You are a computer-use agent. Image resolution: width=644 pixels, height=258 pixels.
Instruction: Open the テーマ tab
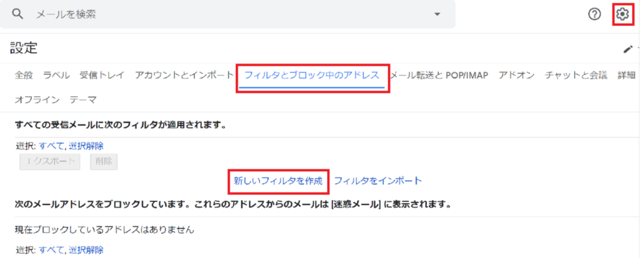(x=83, y=100)
